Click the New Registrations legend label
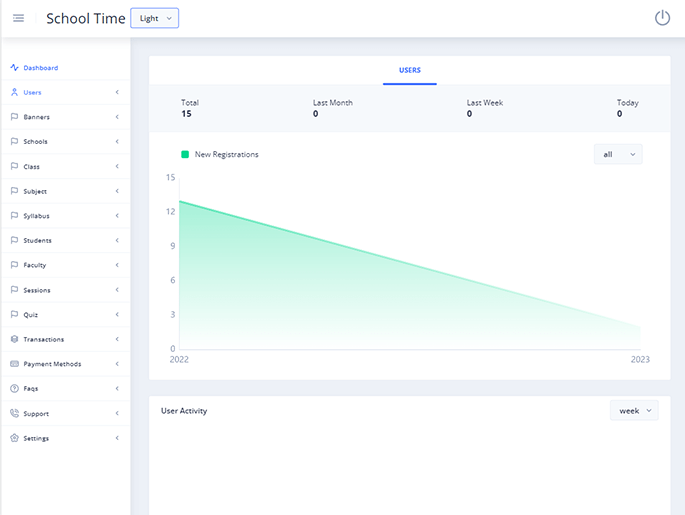 [x=226, y=154]
